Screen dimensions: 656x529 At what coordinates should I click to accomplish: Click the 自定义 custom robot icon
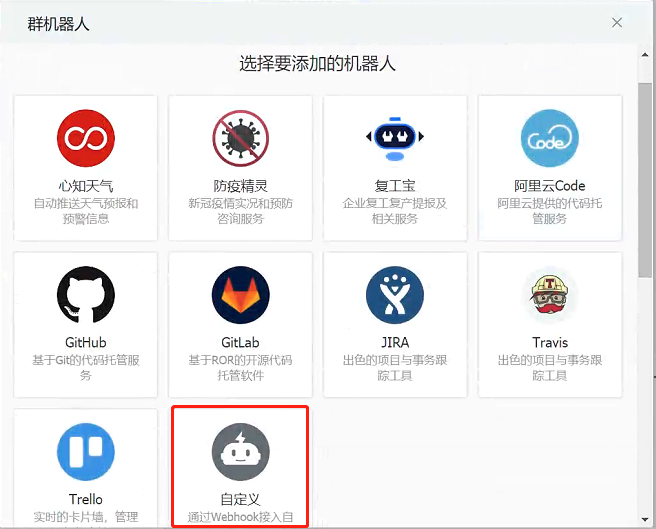241,452
